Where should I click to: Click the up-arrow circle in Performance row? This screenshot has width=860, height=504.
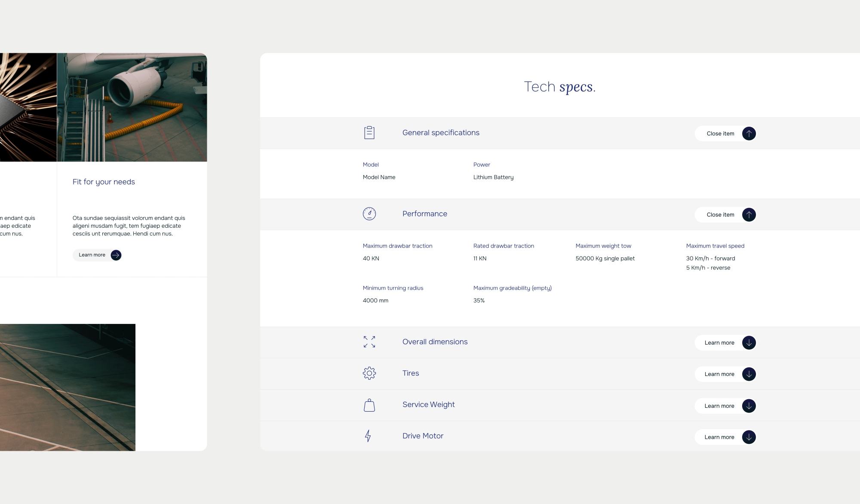[x=749, y=215]
